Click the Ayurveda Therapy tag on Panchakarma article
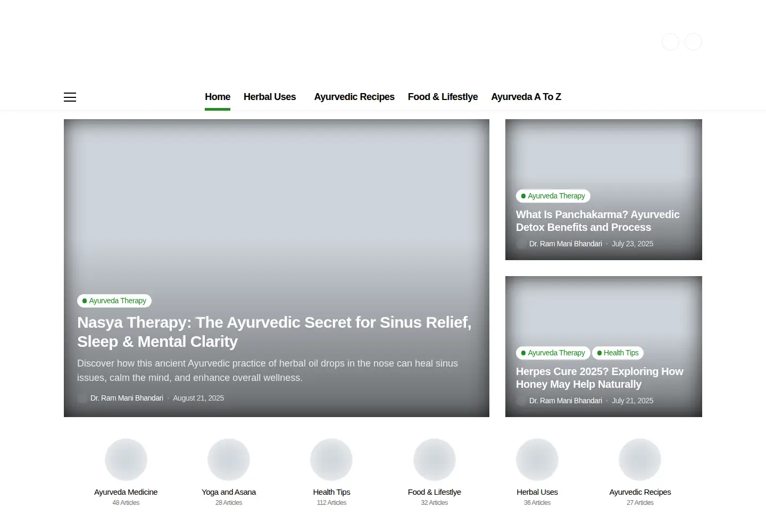 pos(553,196)
